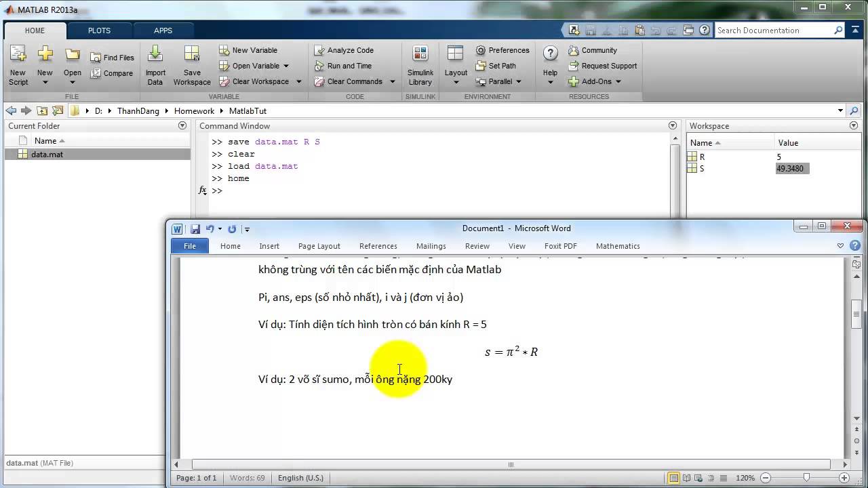This screenshot has width=868, height=488.
Task: Select Print Layout view in Word
Action: click(674, 478)
